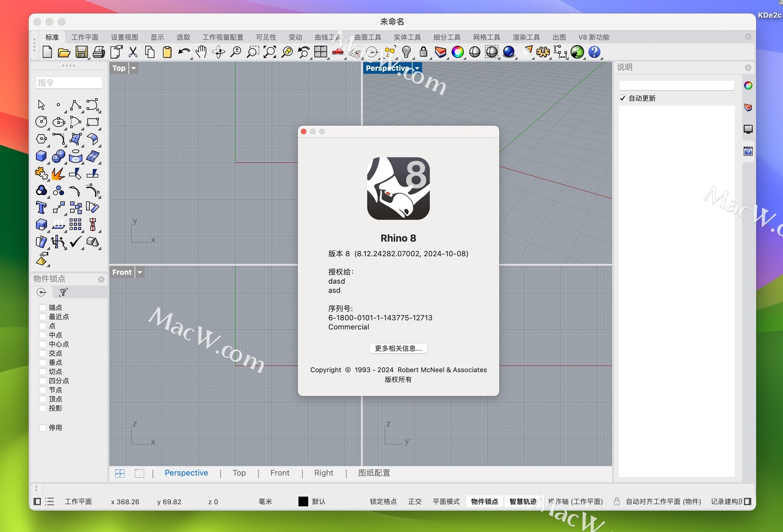The image size is (783, 532).
Task: Click the light bulb icon
Action: [406, 52]
